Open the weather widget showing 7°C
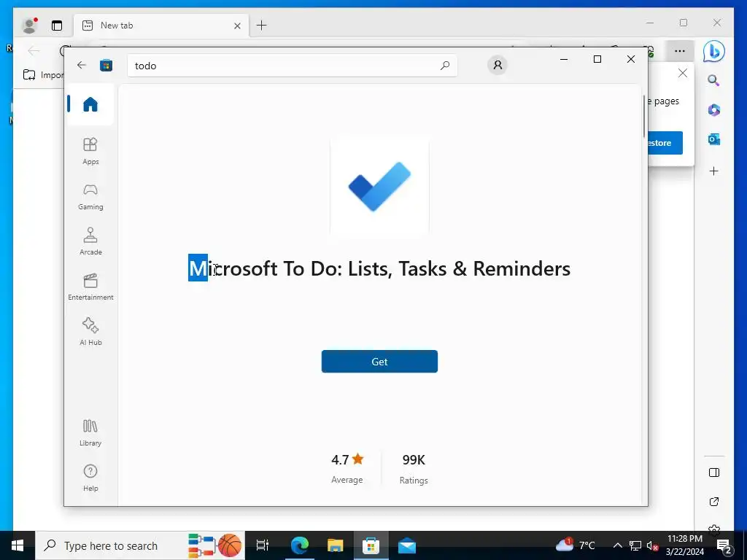Screen dimensions: 747x560 click(x=576, y=545)
